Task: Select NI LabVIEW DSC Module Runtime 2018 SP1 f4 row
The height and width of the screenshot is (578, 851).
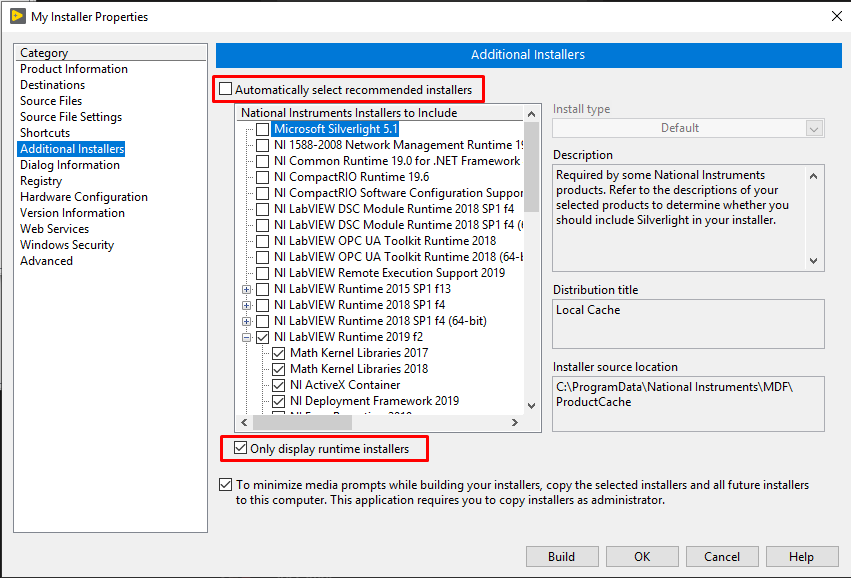Action: (394, 209)
